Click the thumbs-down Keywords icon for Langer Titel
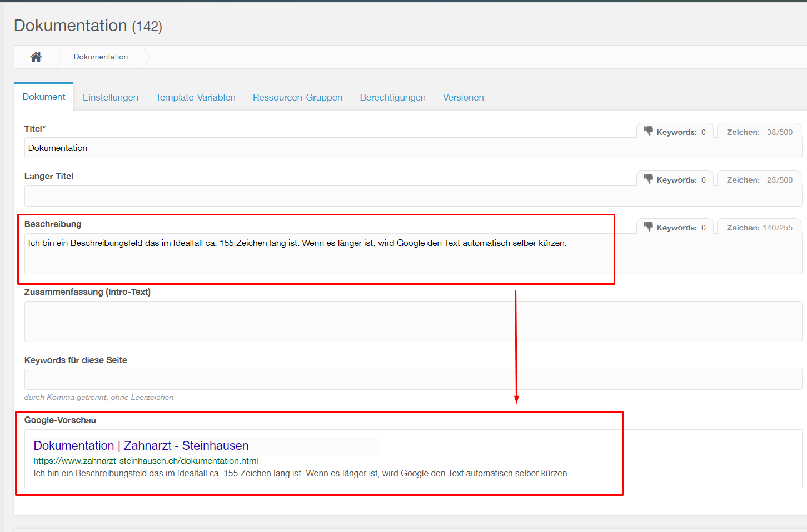 tap(648, 179)
